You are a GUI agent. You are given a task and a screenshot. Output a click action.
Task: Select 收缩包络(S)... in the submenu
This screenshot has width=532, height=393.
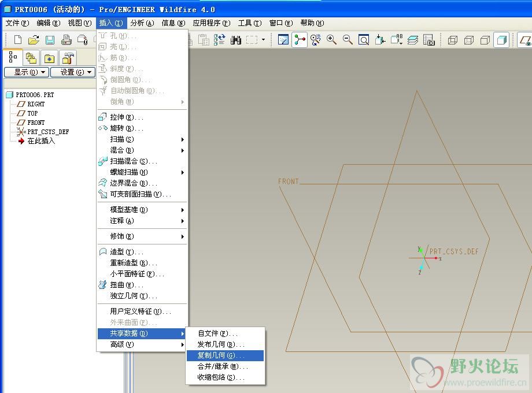pos(226,377)
